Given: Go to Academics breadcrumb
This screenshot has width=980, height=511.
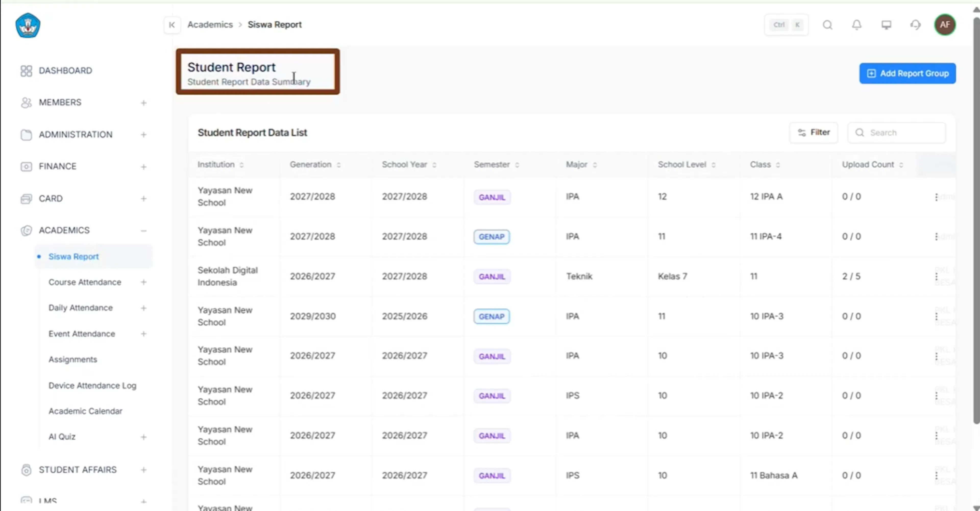Looking at the screenshot, I should click(x=210, y=25).
